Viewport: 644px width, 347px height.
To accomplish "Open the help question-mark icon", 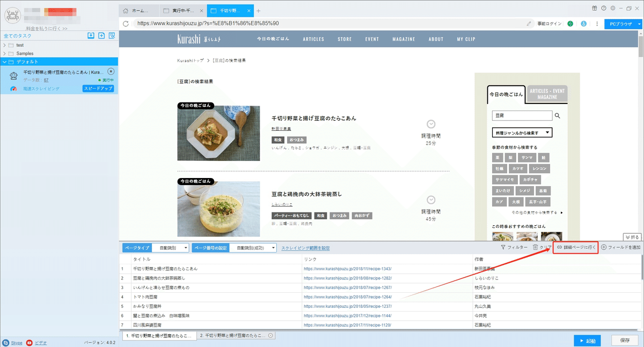I will click(x=604, y=8).
